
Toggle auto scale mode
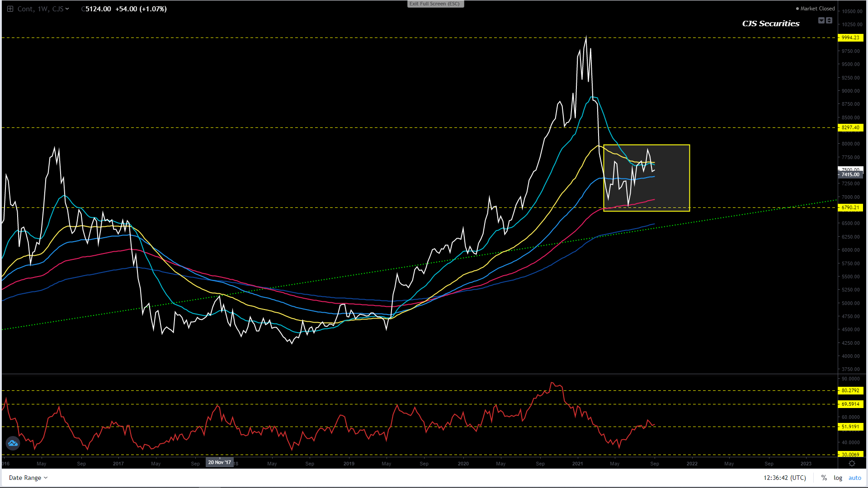(x=854, y=478)
